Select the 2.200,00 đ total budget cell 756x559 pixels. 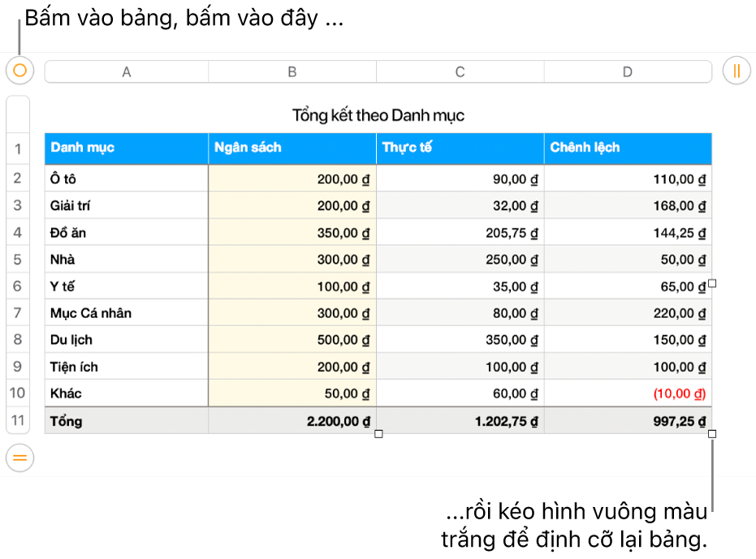tap(292, 421)
